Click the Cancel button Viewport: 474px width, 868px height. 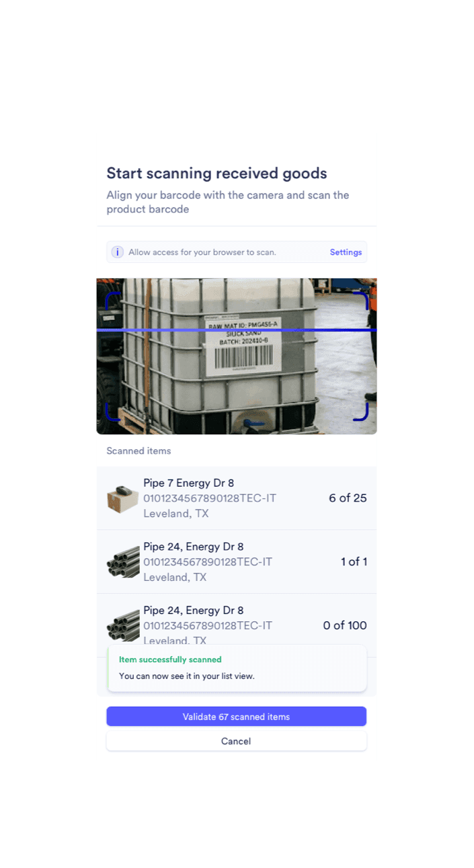point(237,741)
